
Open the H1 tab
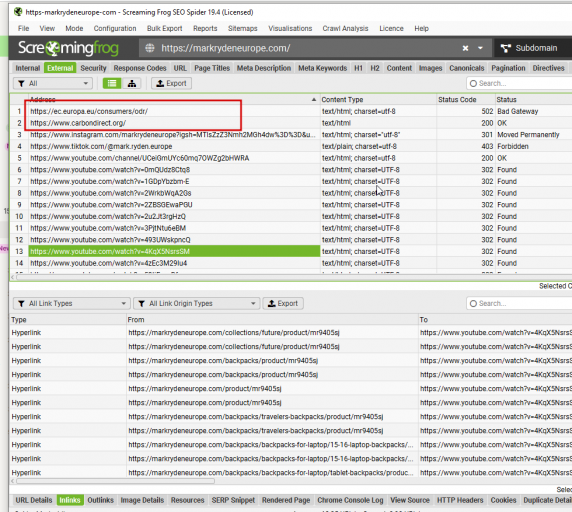pos(358,68)
